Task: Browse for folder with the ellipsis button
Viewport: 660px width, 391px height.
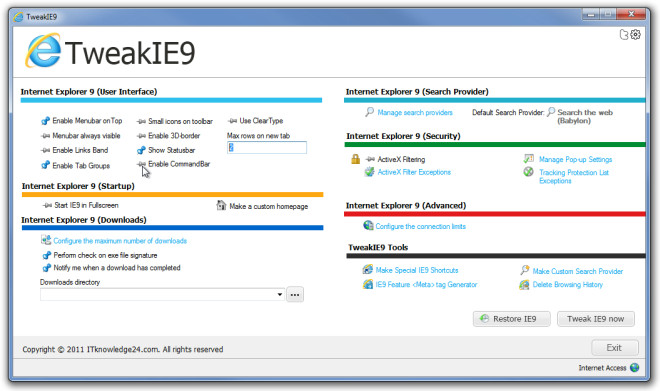Action: (295, 295)
